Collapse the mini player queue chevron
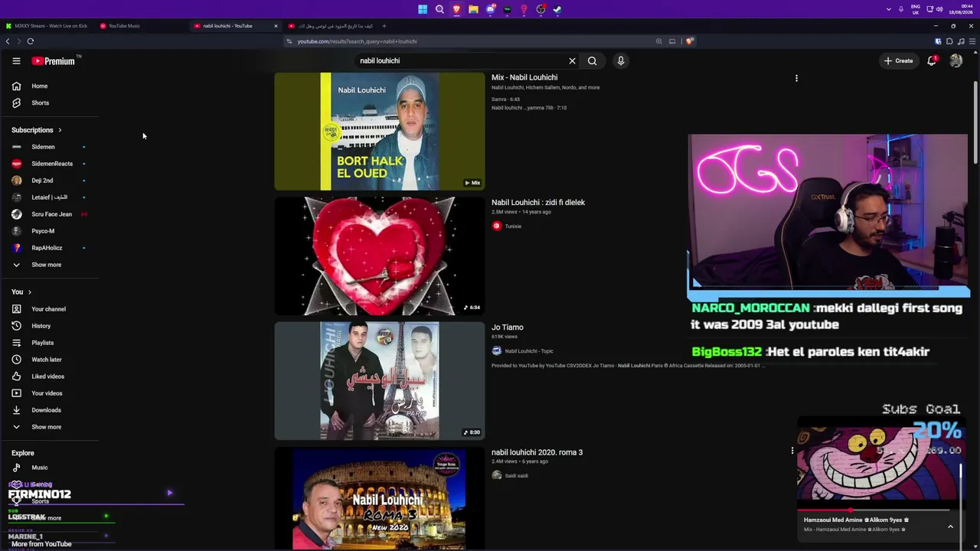980x551 pixels. pyautogui.click(x=950, y=527)
